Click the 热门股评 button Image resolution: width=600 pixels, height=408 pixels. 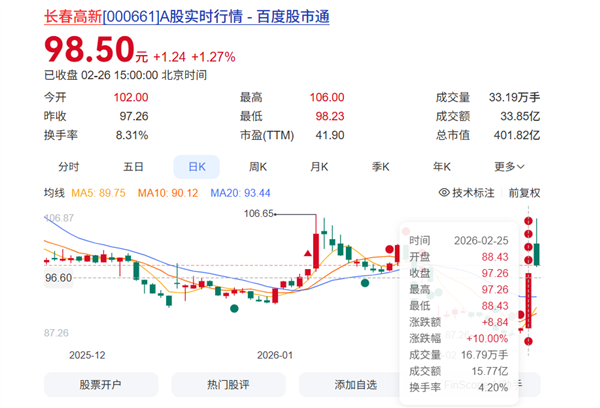228,385
